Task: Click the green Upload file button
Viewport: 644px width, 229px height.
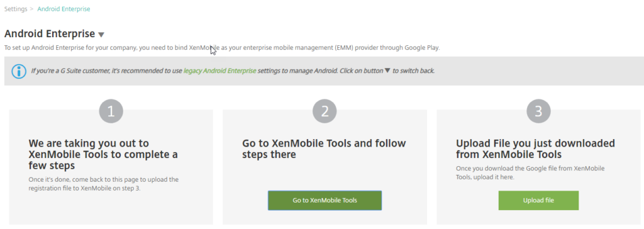Action: [538, 200]
